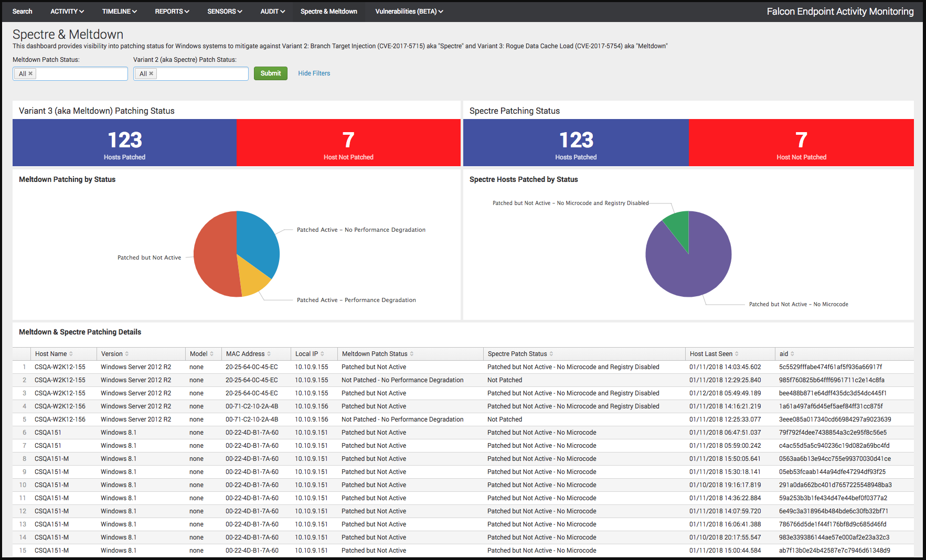Click the green Submit button
Viewport: 926px width, 560px height.
(271, 73)
